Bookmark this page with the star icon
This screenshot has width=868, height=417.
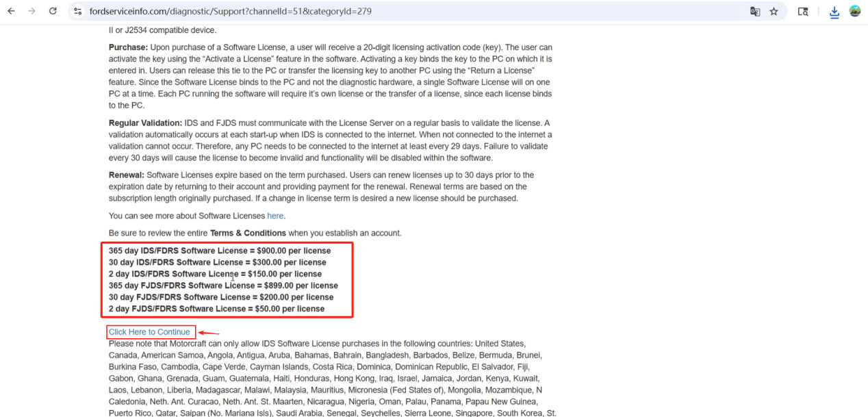tap(774, 12)
